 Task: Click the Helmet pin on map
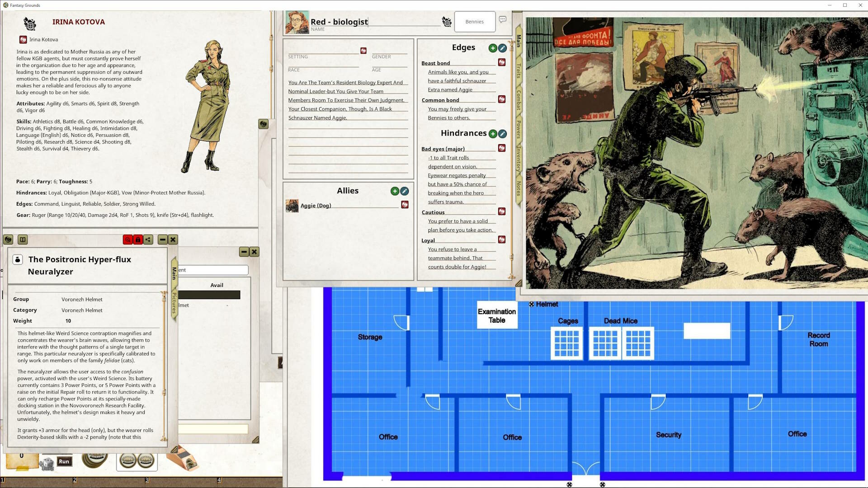click(x=532, y=304)
